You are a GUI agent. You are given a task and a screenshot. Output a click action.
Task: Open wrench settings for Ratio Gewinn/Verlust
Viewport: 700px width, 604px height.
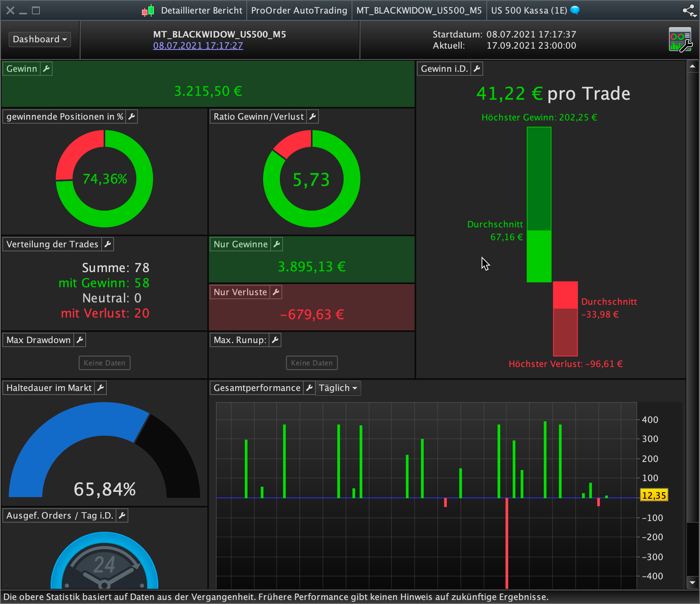[x=313, y=116]
